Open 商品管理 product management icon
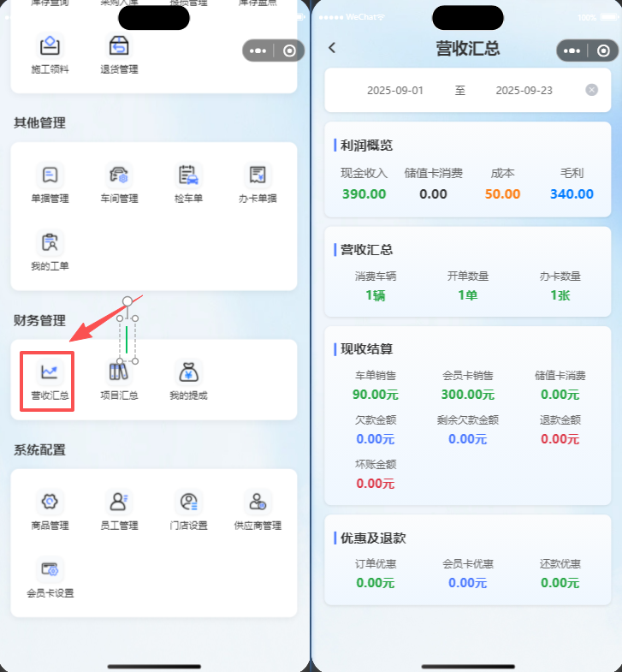 point(50,502)
